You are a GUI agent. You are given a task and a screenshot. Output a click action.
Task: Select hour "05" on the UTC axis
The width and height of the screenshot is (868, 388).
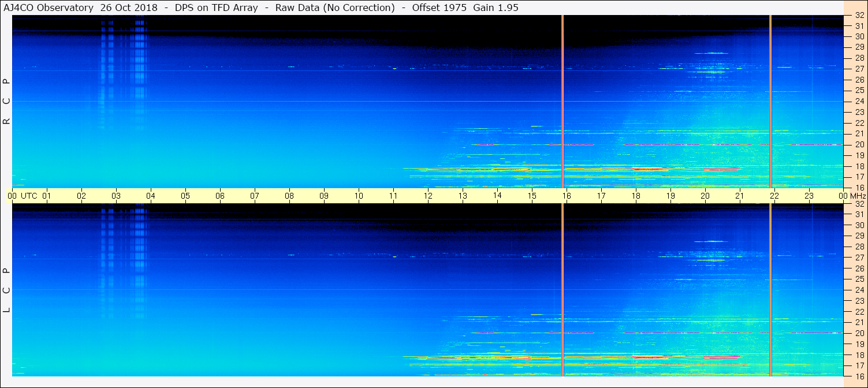coord(185,196)
